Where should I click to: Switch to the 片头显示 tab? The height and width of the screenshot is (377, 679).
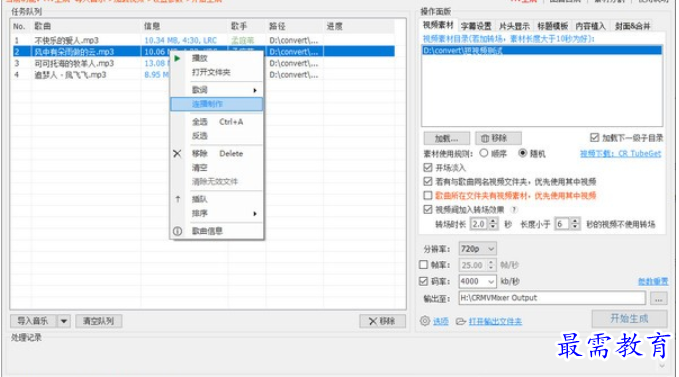pos(514,26)
